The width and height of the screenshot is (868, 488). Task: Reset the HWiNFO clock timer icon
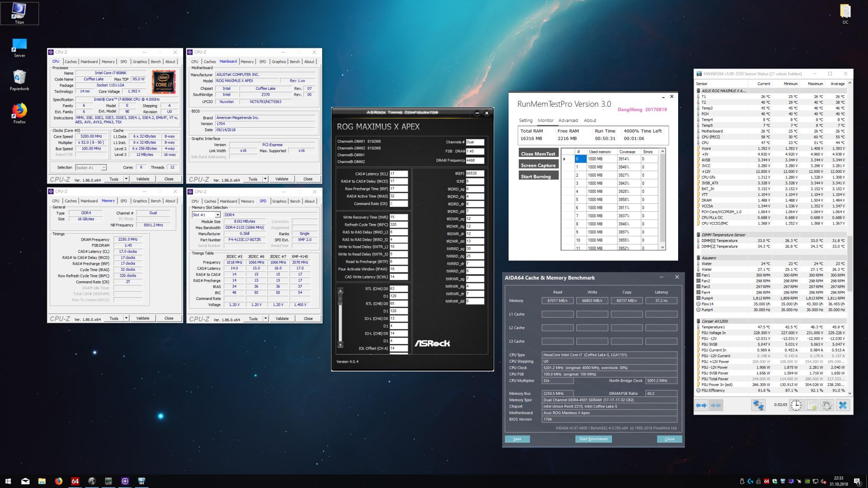(796, 405)
